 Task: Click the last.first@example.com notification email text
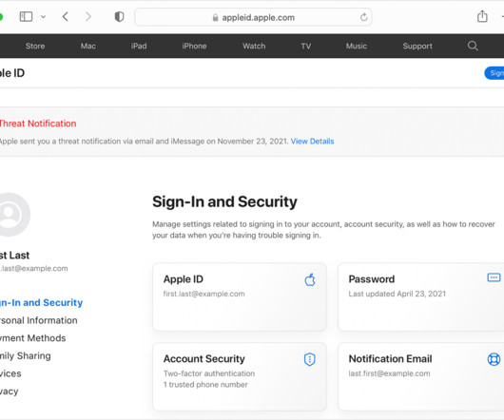tap(389, 373)
